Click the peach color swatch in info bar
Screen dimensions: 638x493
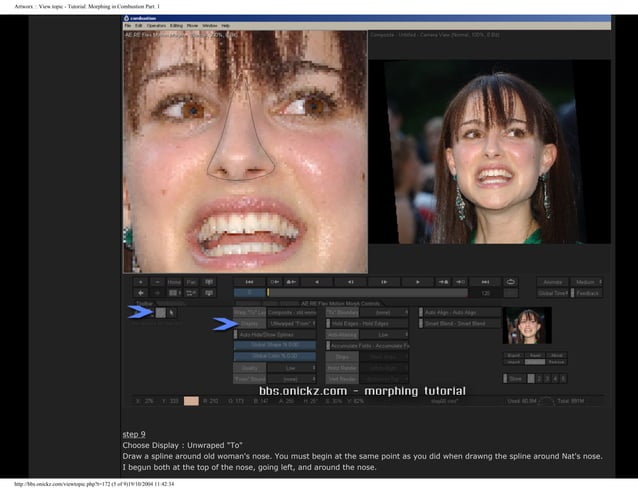click(191, 401)
